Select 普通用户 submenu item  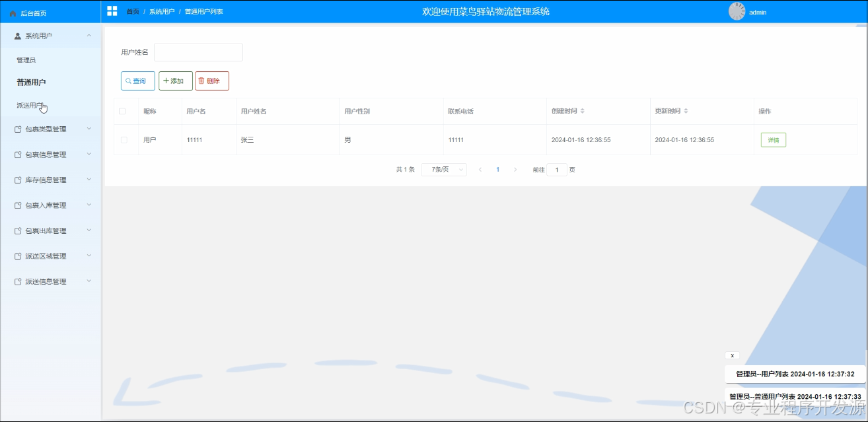[x=31, y=83]
